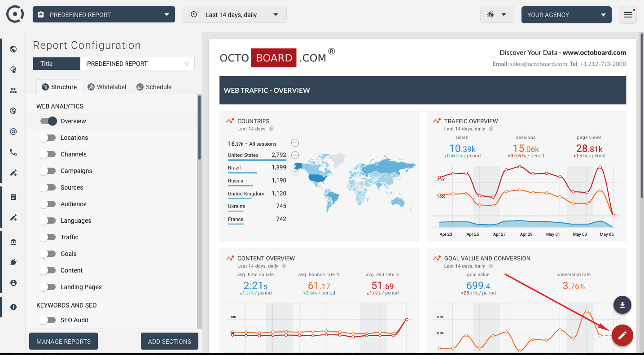The image size is (644, 355).
Task: Enable the Goals toggle
Action: click(x=47, y=254)
